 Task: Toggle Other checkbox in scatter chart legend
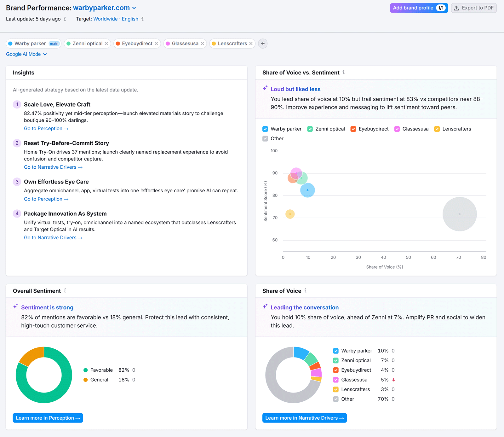265,139
